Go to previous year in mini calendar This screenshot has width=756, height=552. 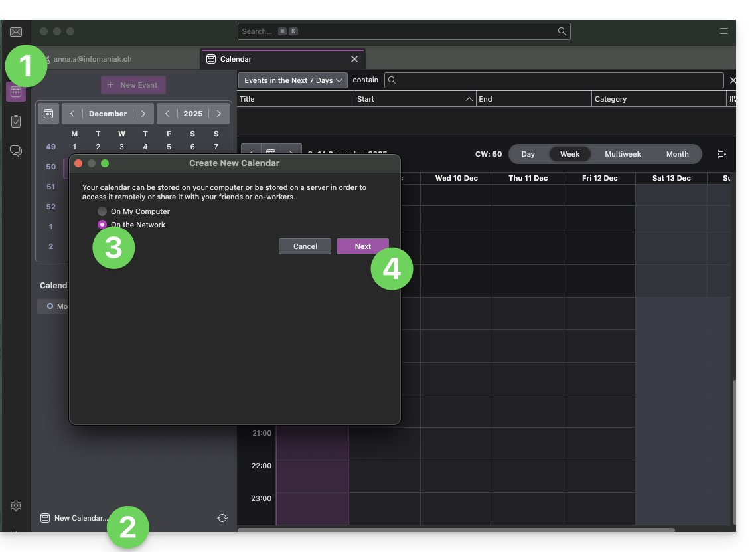pos(168,114)
